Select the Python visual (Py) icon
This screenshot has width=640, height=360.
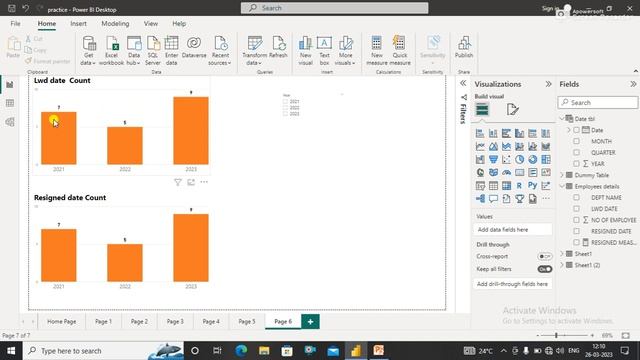(x=532, y=185)
